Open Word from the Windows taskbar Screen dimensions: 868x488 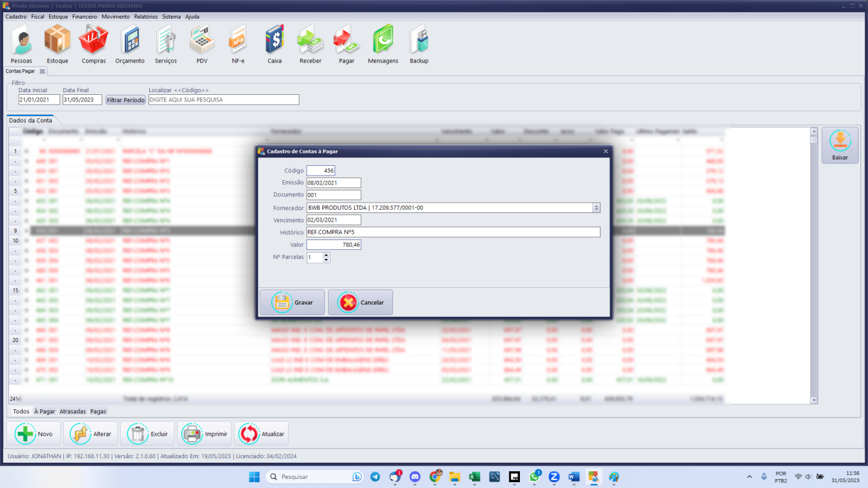(x=573, y=477)
